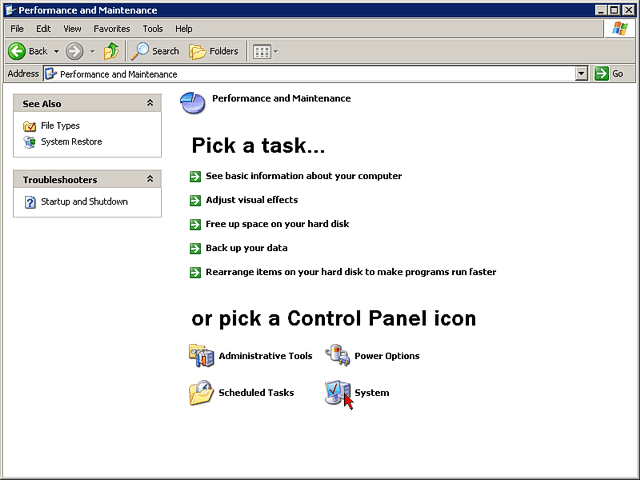640x480 pixels.
Task: Collapse the Troubleshooters panel
Action: (150, 179)
